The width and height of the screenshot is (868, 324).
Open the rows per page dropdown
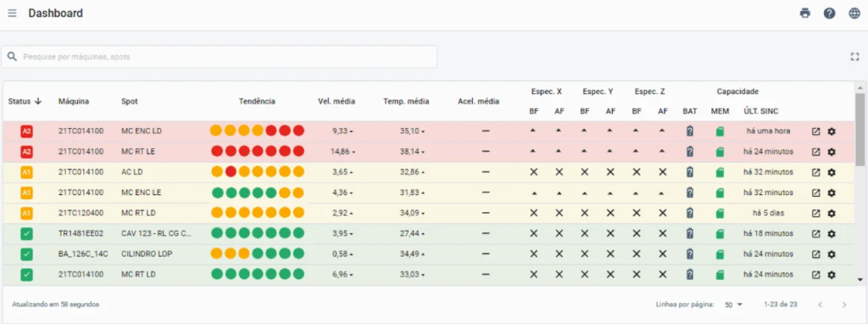pos(734,304)
